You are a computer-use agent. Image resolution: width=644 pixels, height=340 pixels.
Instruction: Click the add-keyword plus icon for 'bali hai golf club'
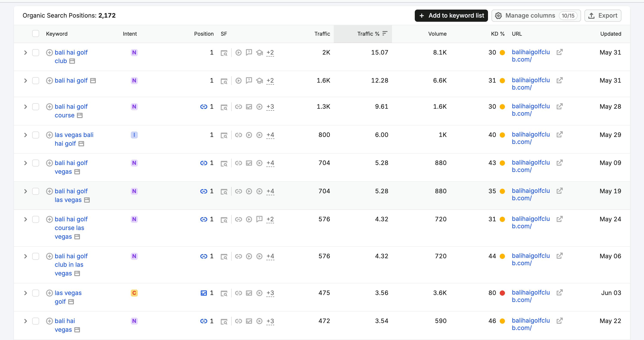(49, 53)
